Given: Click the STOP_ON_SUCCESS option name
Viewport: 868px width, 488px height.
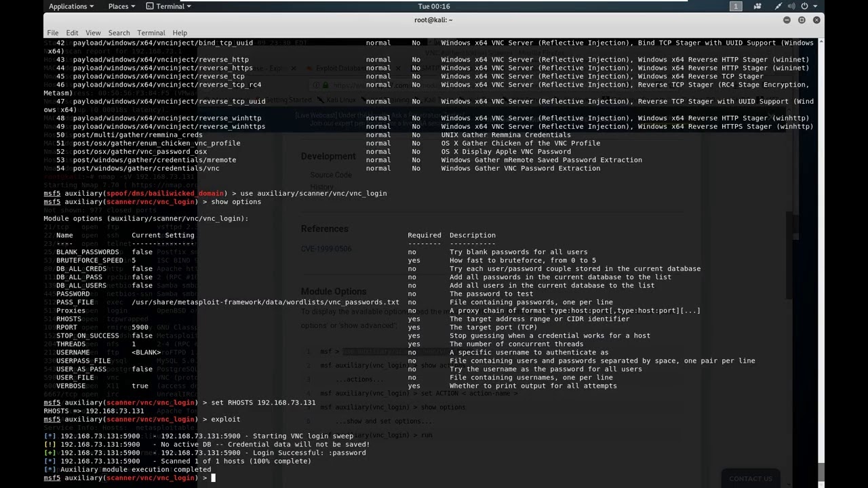Looking at the screenshot, I should coord(87,335).
